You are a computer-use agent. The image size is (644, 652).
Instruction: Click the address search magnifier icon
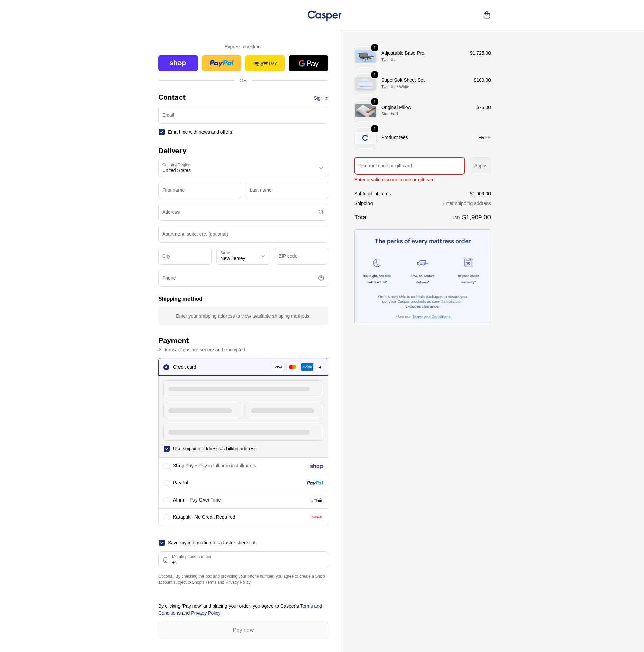(x=321, y=212)
